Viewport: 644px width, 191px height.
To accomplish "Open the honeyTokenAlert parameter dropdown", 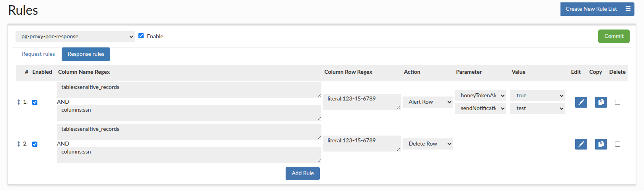I will coord(480,96).
